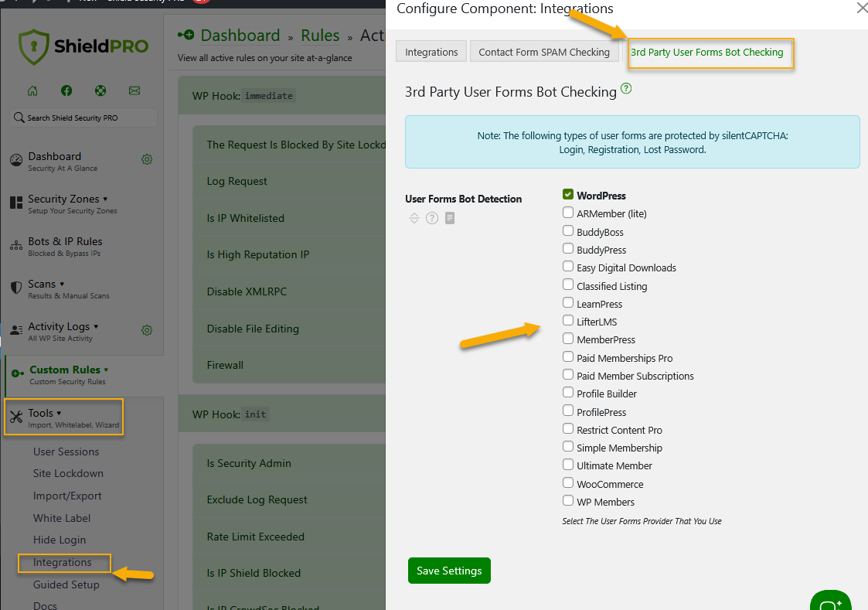The height and width of the screenshot is (610, 868).
Task: Click the Disable XMLRPC rule row
Action: 289,291
